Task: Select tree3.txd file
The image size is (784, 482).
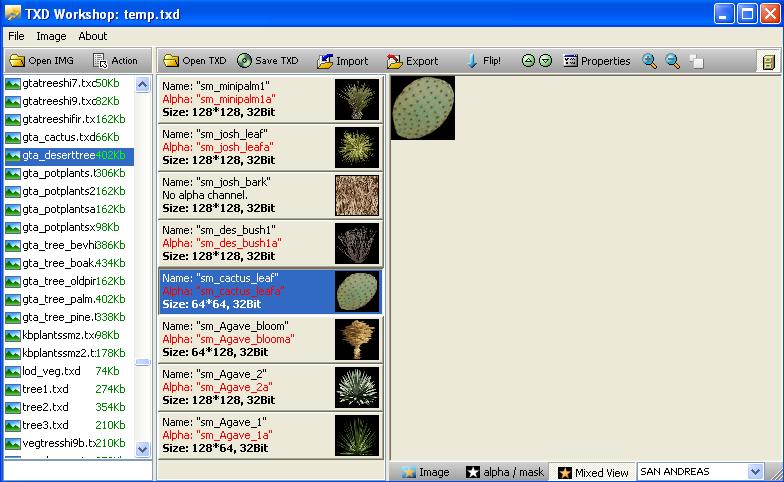Action: 69,425
